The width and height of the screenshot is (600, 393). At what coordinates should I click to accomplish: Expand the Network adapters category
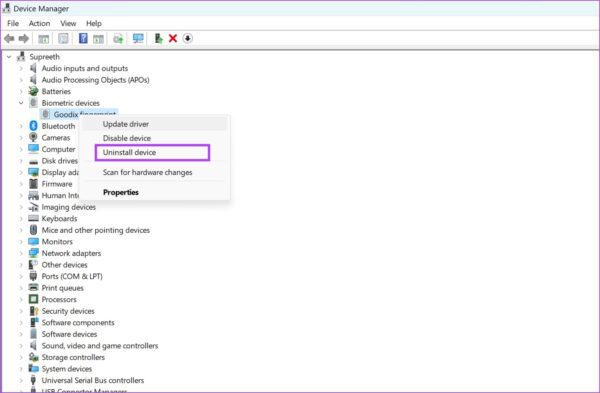point(21,253)
